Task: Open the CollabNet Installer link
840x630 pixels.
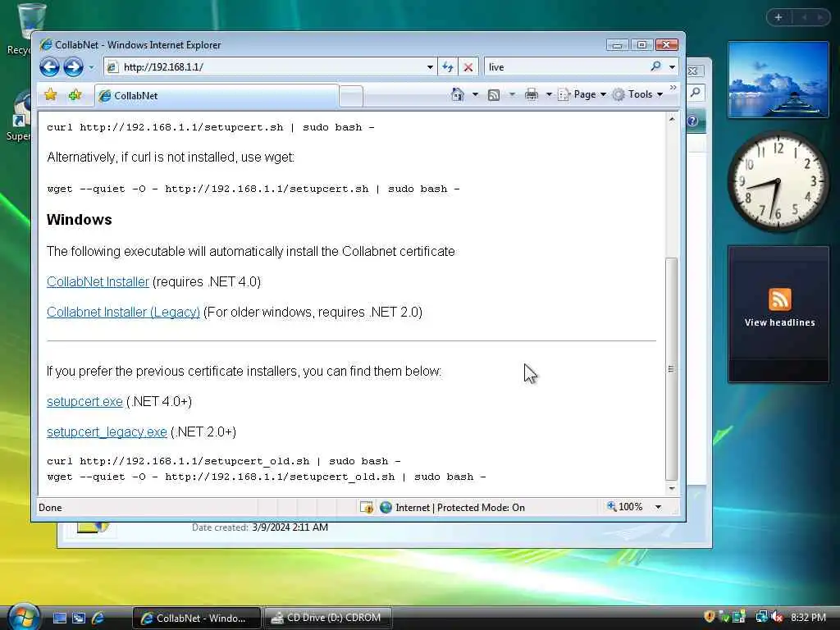Action: [98, 282]
